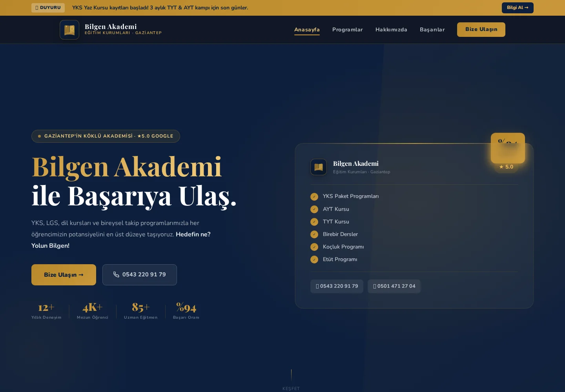This screenshot has height=392, width=565.
Task: Click the ★ 5.0 rating badge on card
Action: click(506, 167)
